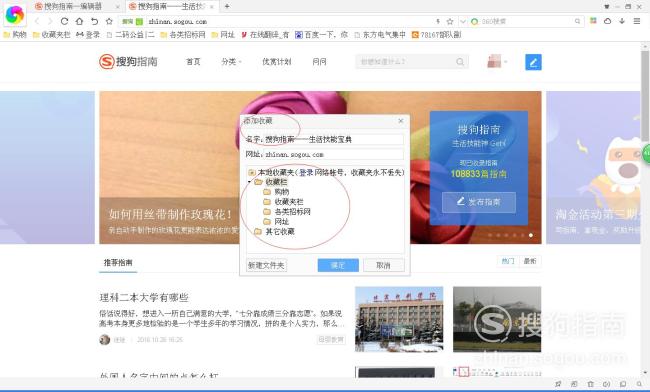The width and height of the screenshot is (650, 392).
Task: Close the 搜狗指南—编辑器 tab
Action: pyautogui.click(x=118, y=7)
